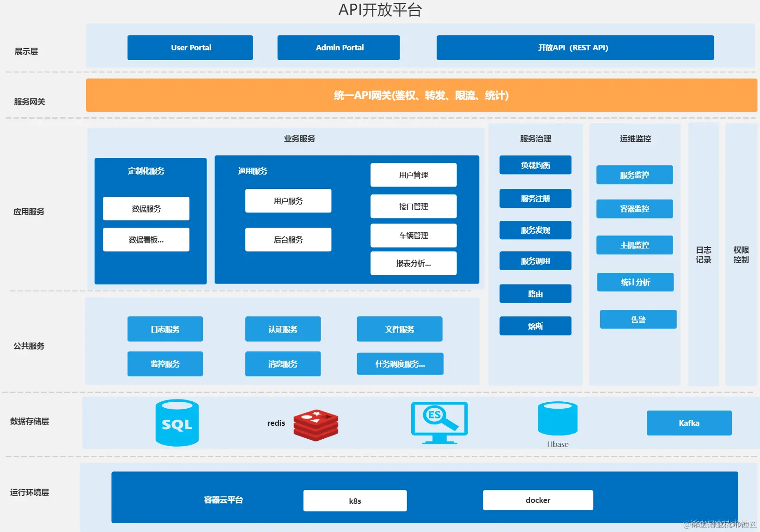Click the red redis stack icon

tap(316, 425)
